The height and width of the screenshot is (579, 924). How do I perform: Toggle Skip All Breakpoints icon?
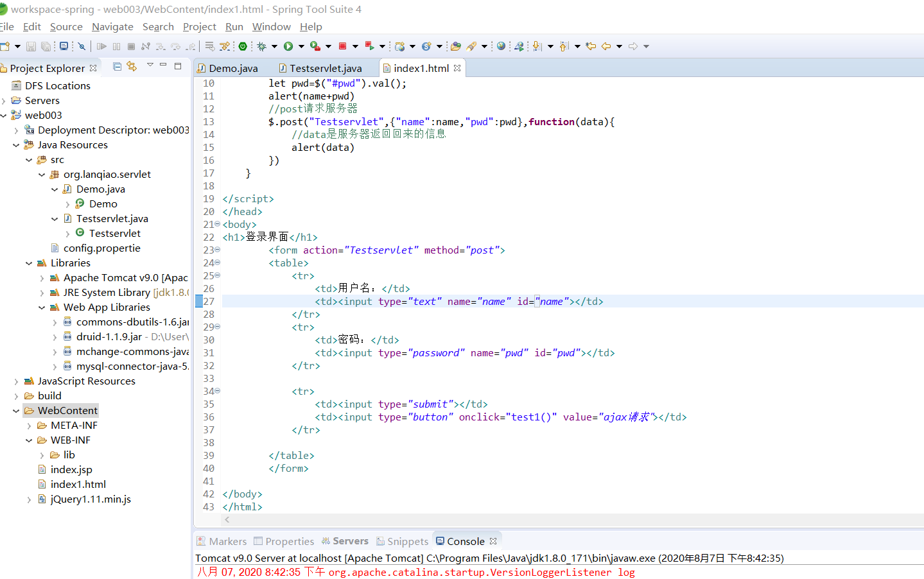tap(82, 46)
